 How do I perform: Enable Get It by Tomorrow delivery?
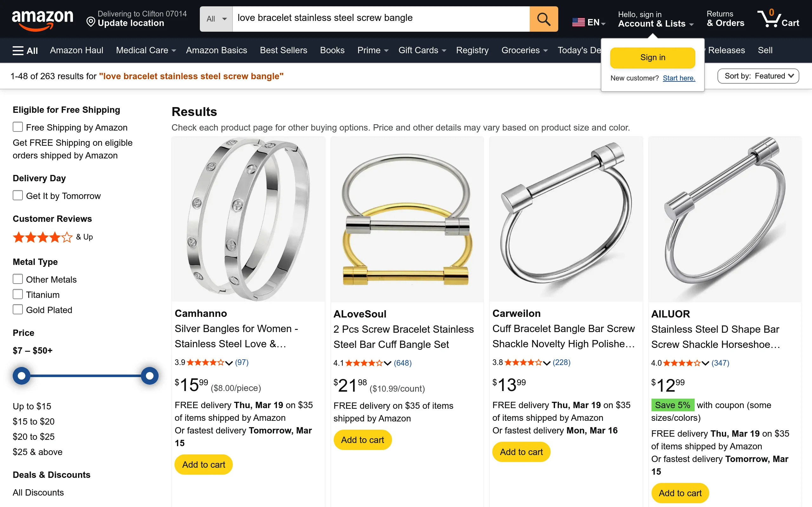pos(17,195)
